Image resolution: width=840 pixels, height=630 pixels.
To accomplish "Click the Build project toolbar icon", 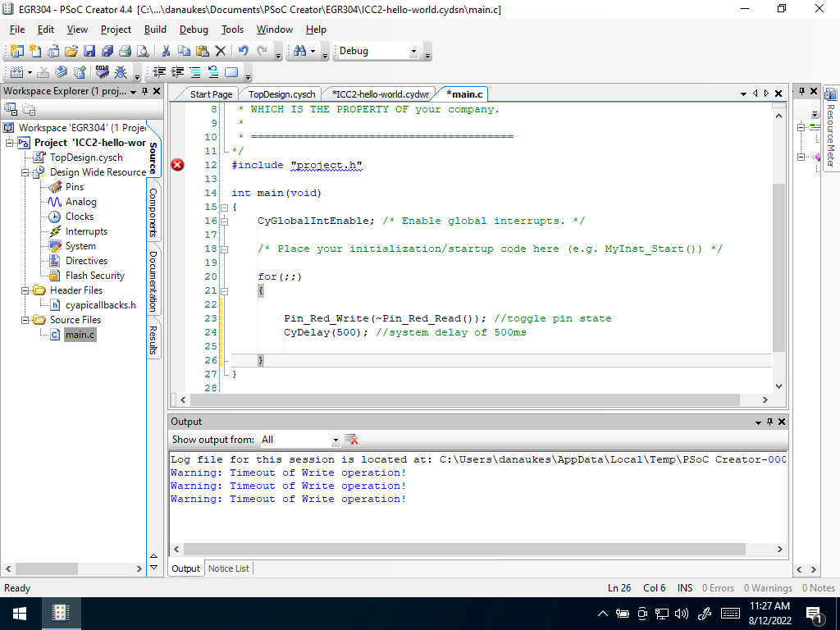I will point(17,72).
